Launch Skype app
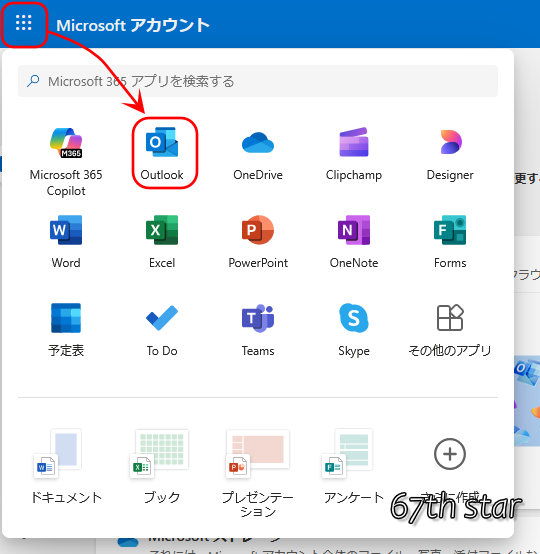 tap(354, 330)
